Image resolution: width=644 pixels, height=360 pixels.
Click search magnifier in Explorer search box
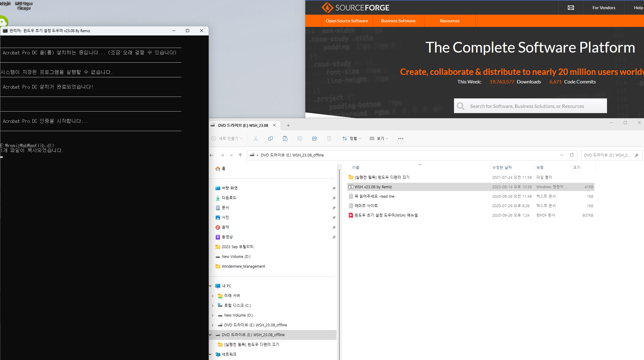coord(636,155)
